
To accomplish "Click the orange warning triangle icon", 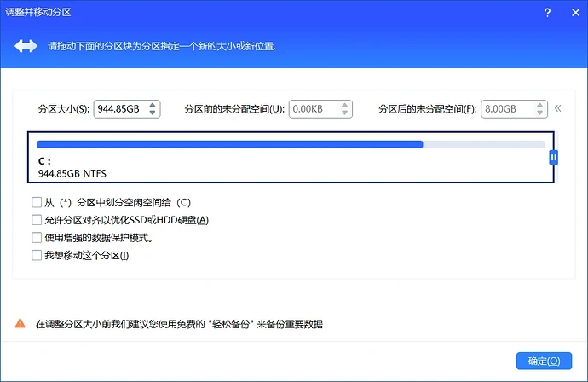I will pos(20,324).
